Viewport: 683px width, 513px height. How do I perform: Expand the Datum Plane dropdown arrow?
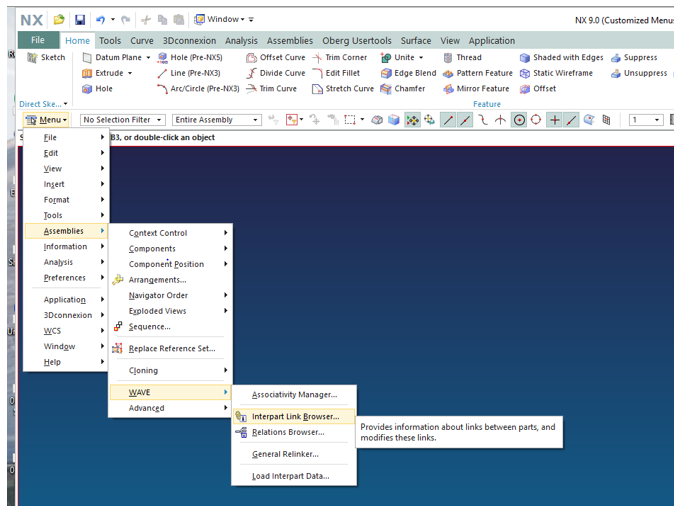tap(148, 57)
